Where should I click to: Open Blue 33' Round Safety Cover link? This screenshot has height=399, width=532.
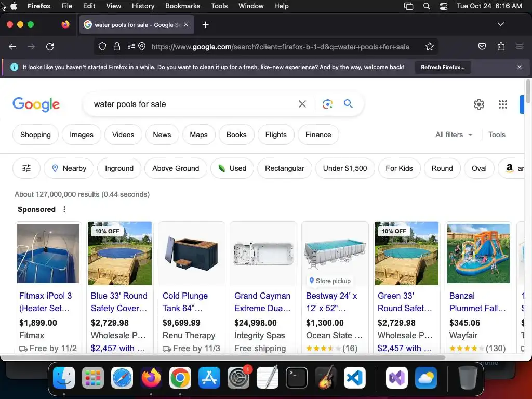click(119, 302)
